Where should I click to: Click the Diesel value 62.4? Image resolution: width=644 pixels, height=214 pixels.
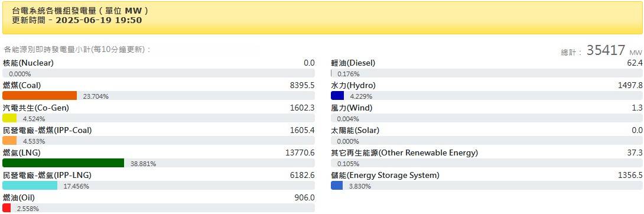635,63
